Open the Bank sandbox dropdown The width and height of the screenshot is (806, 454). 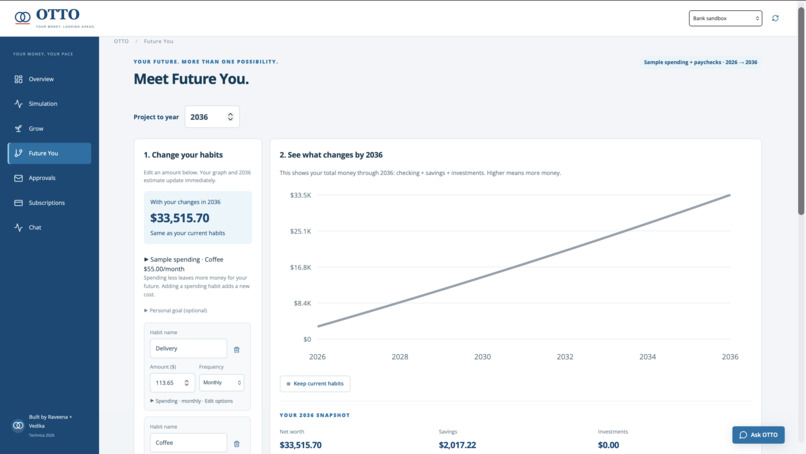725,18
